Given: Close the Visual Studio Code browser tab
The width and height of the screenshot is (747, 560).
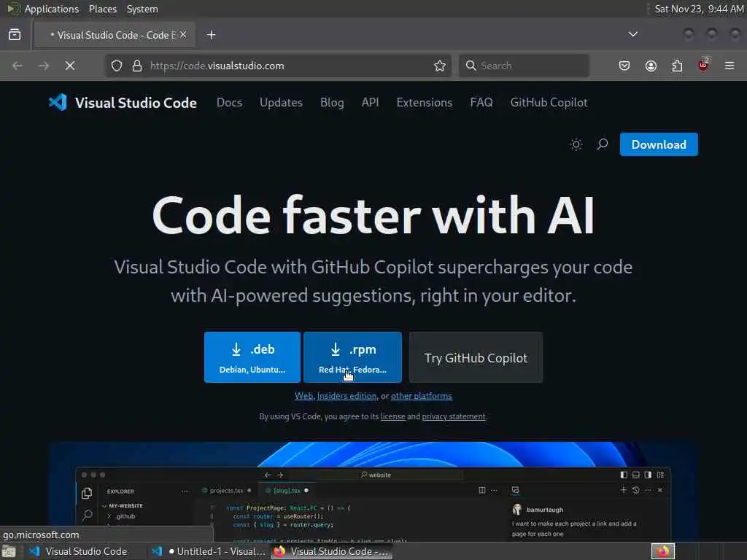Looking at the screenshot, I should click(183, 35).
